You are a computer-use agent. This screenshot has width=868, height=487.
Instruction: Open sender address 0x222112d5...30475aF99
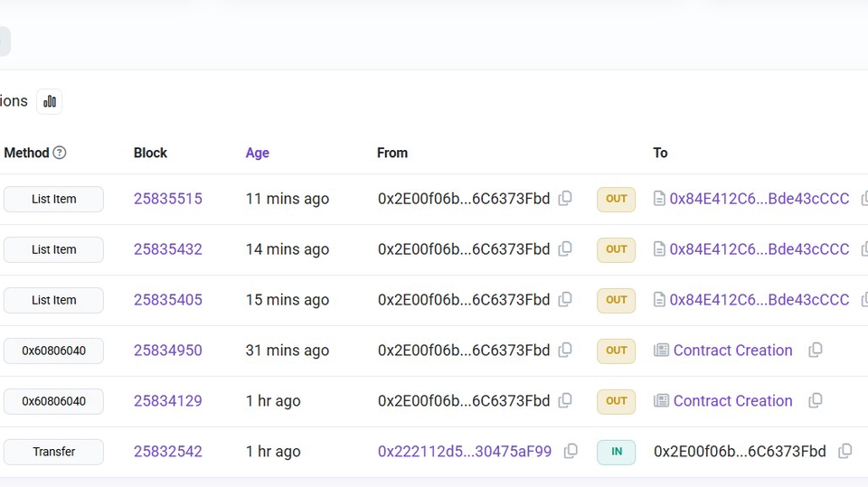pyautogui.click(x=465, y=452)
